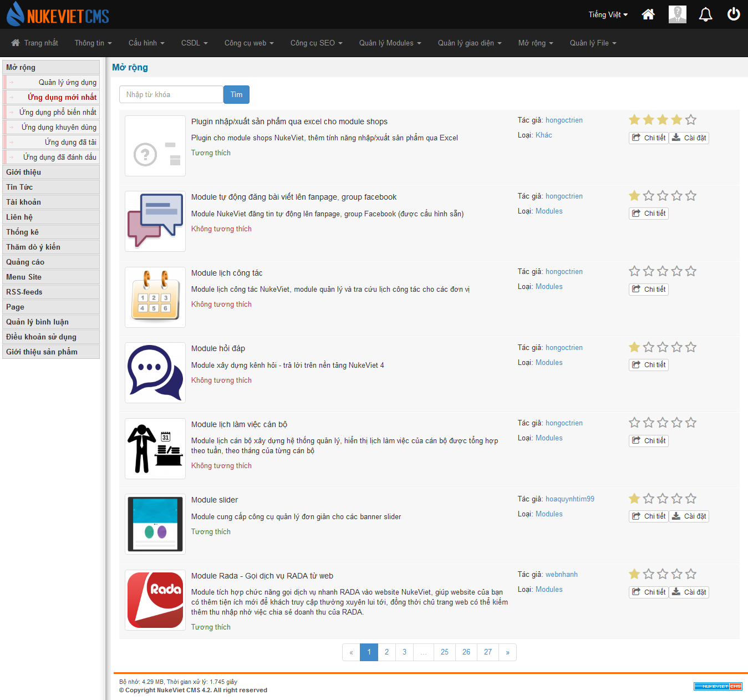
Task: Rate Module hỏi đáp third star
Action: (663, 347)
